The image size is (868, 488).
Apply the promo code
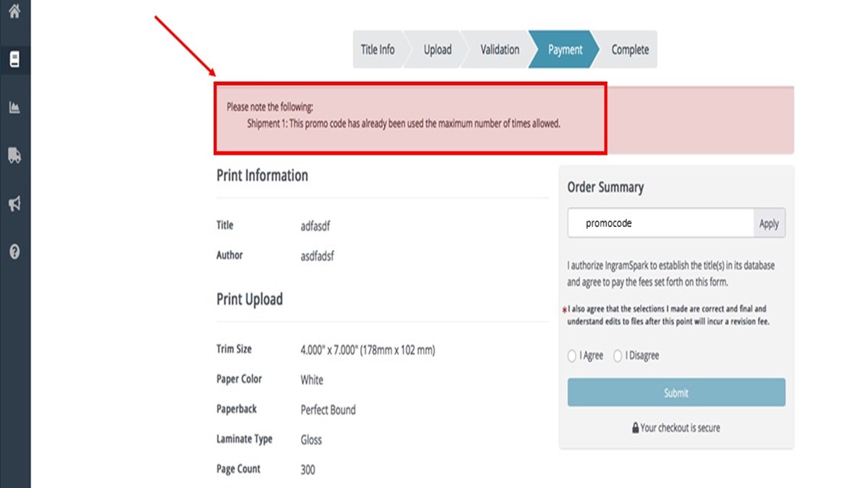click(769, 224)
